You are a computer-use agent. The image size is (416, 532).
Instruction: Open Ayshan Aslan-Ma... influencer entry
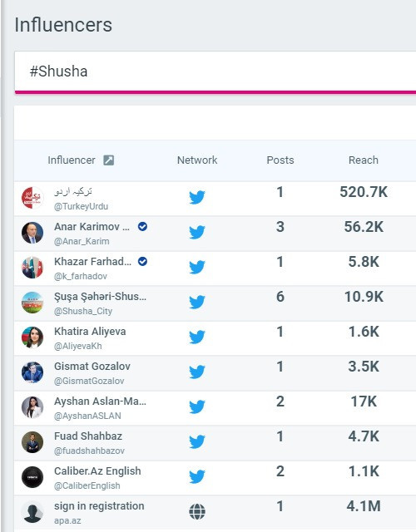(x=100, y=401)
